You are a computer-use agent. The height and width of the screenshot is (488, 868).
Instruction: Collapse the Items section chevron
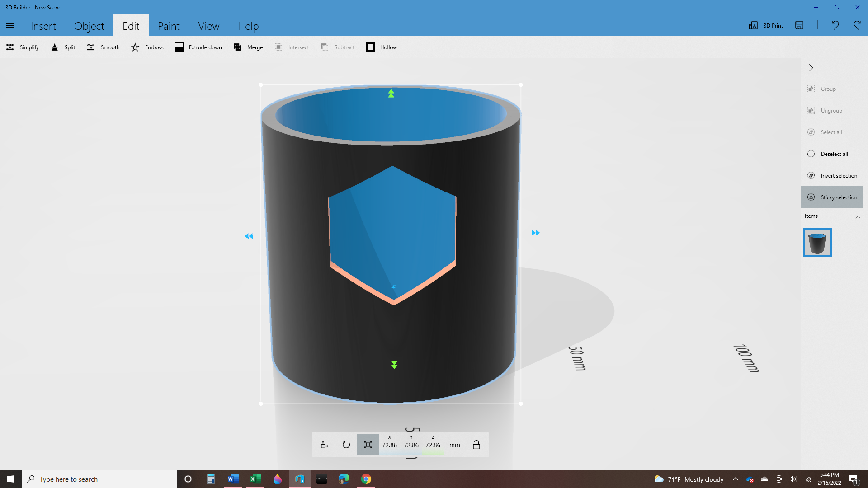pyautogui.click(x=858, y=217)
